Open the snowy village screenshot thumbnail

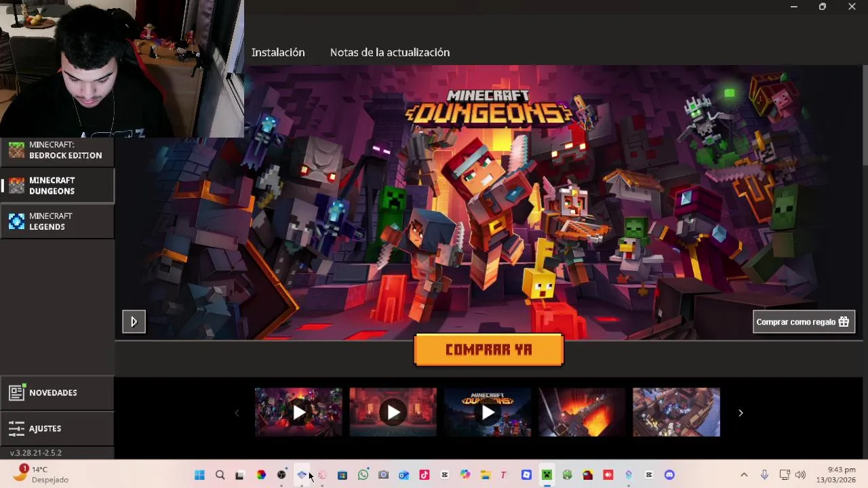(676, 412)
